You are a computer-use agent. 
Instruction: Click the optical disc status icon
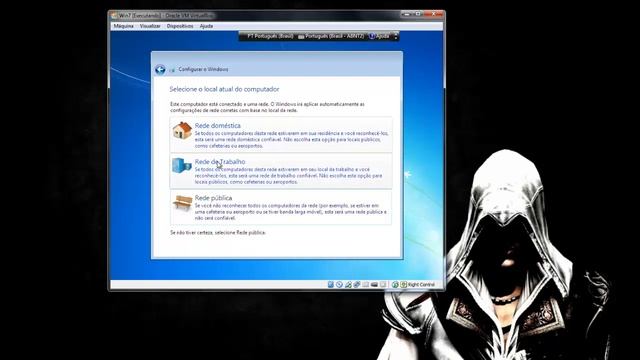(x=339, y=284)
